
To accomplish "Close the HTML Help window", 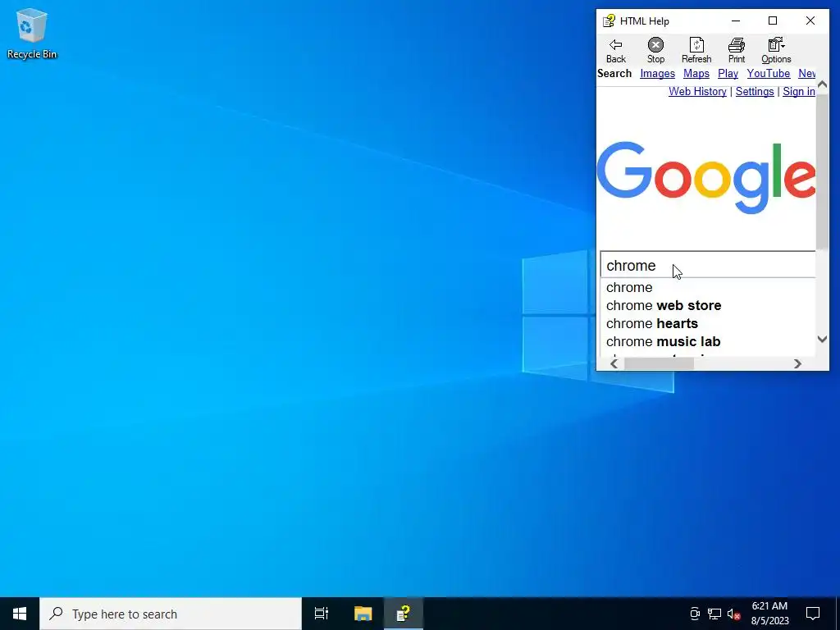I will (x=810, y=21).
